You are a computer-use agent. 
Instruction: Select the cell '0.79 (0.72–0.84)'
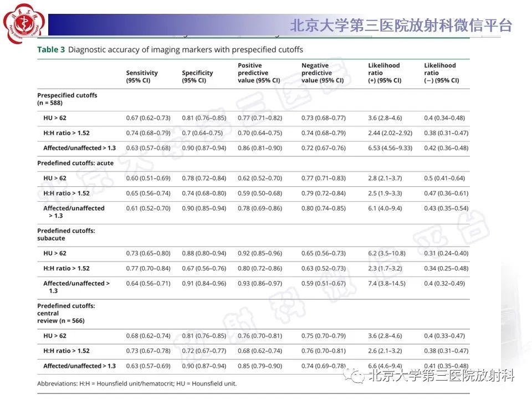pyautogui.click(x=324, y=193)
